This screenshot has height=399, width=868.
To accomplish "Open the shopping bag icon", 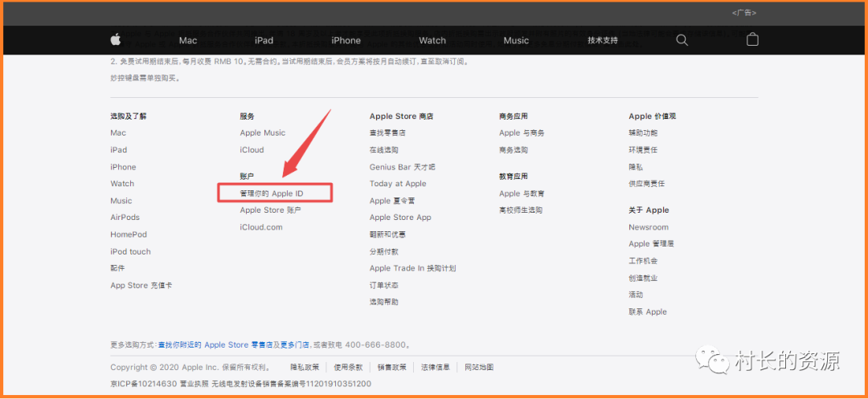I will pyautogui.click(x=752, y=39).
